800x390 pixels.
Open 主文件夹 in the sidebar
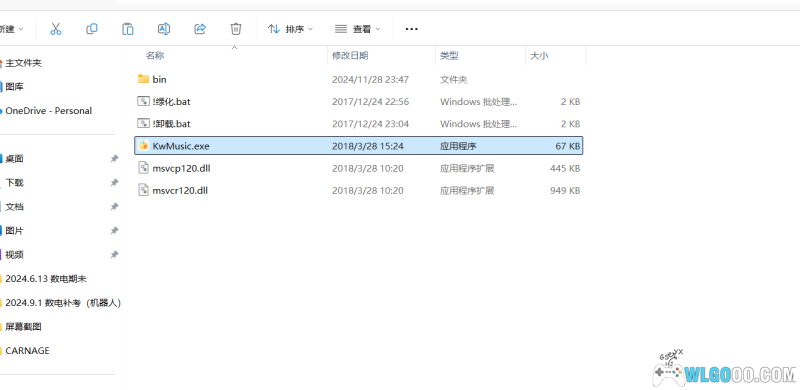(23, 63)
